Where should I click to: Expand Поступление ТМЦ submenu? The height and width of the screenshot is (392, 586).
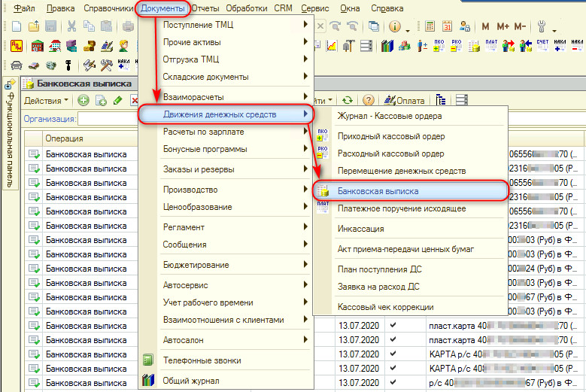click(226, 25)
